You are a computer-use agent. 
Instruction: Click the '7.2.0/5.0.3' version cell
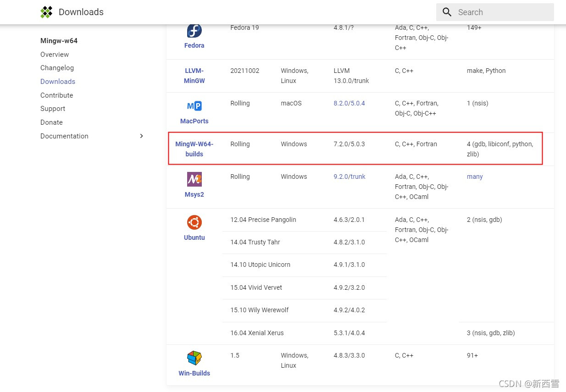[350, 144]
